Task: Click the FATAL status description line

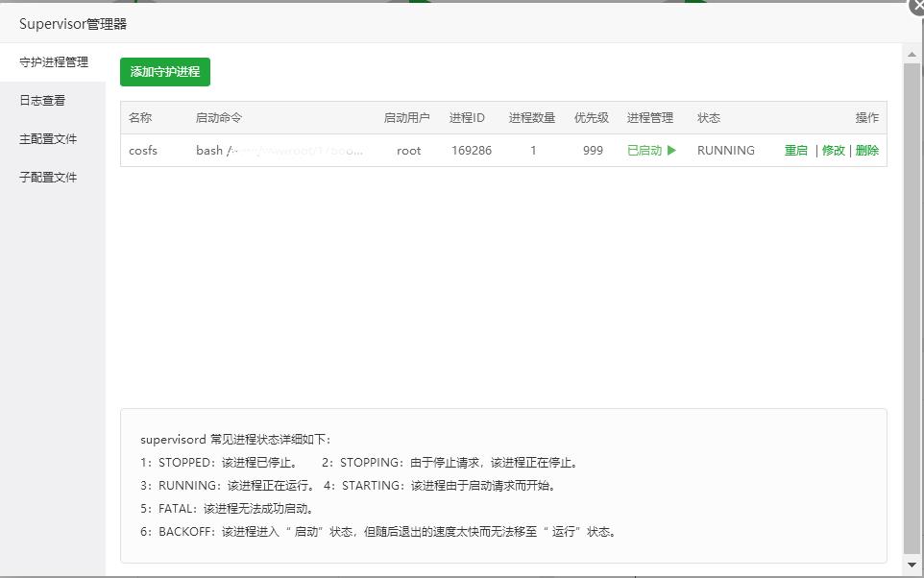Action: pyautogui.click(x=227, y=509)
